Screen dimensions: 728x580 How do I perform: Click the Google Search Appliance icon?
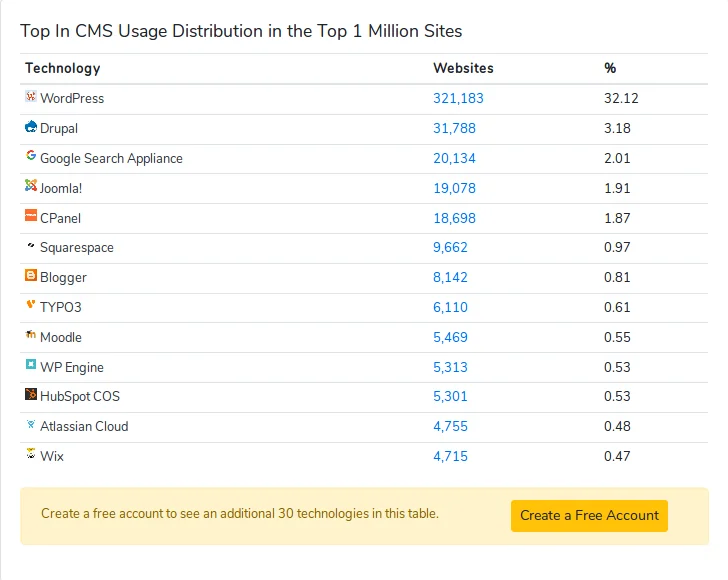31,157
